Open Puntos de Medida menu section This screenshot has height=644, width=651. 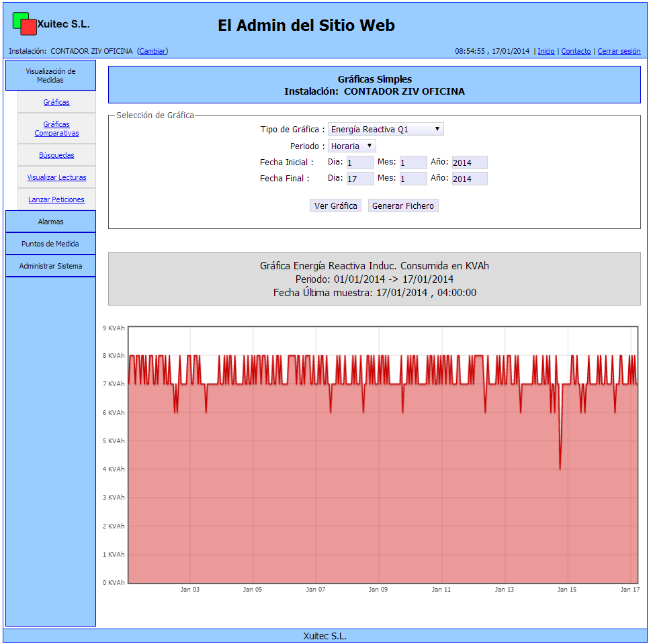click(x=50, y=244)
